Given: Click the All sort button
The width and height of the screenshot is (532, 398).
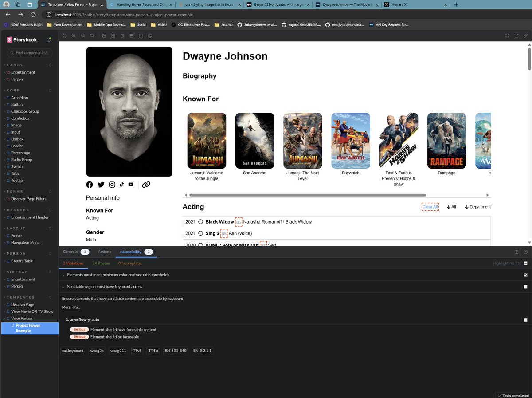Looking at the screenshot, I should pyautogui.click(x=451, y=207).
